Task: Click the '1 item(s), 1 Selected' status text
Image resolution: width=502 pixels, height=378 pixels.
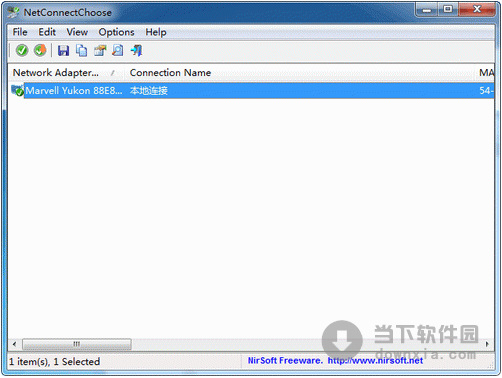Action: click(54, 361)
